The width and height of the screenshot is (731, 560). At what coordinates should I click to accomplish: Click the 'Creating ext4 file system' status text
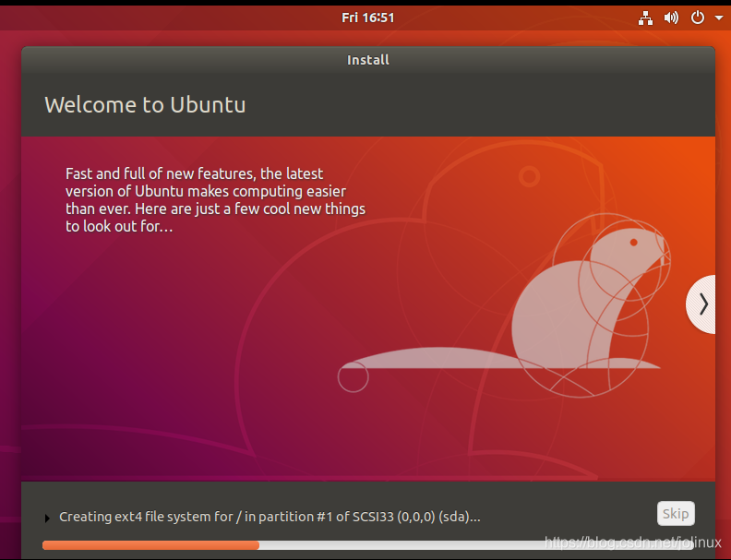[x=270, y=517]
